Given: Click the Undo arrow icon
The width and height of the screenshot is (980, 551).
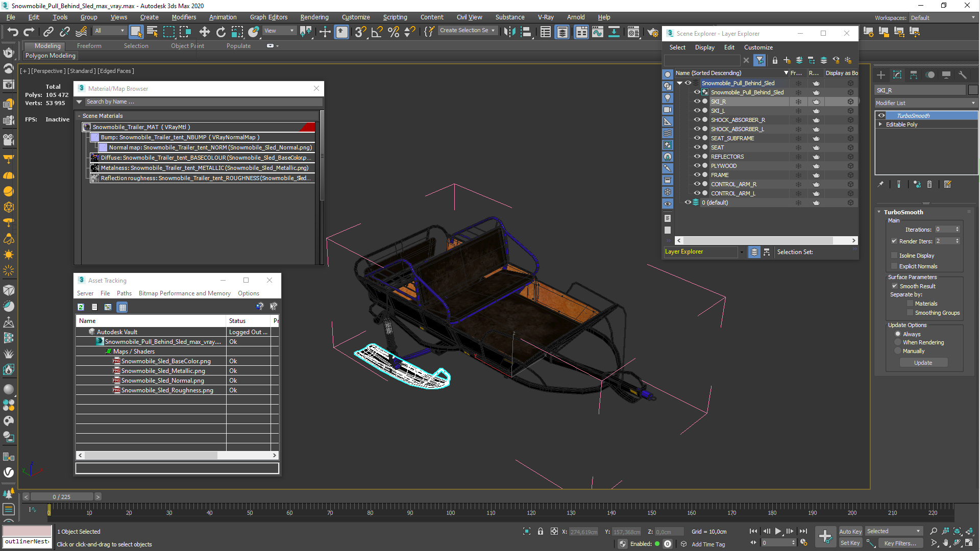Looking at the screenshot, I should 13,32.
